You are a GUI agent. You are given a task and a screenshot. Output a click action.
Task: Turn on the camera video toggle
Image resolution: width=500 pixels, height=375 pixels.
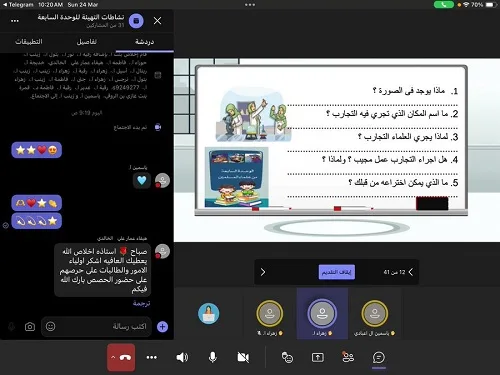pos(243,357)
